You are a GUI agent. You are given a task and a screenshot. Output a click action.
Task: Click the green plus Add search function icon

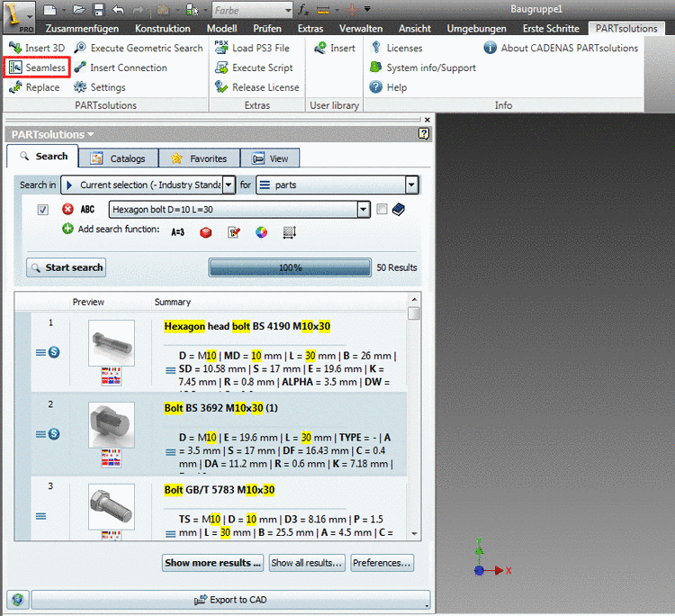[67, 229]
